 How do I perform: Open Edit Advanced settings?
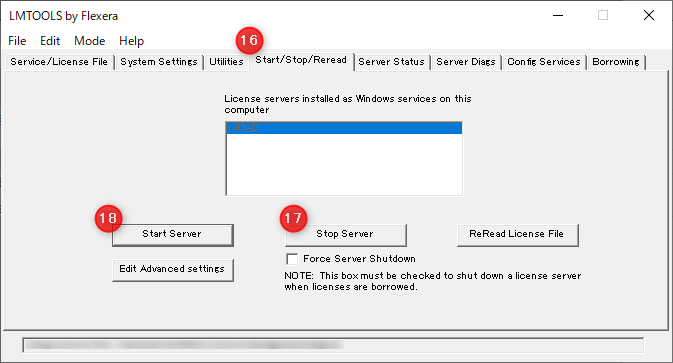pos(173,270)
